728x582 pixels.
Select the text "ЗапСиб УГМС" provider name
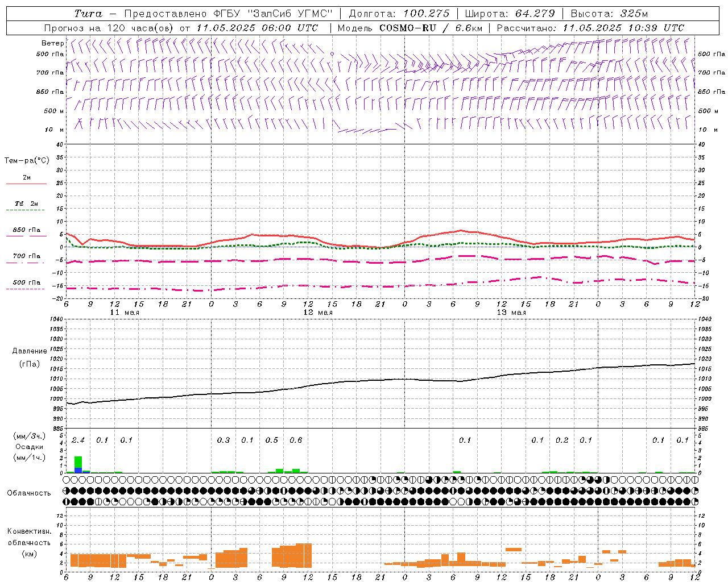click(289, 14)
